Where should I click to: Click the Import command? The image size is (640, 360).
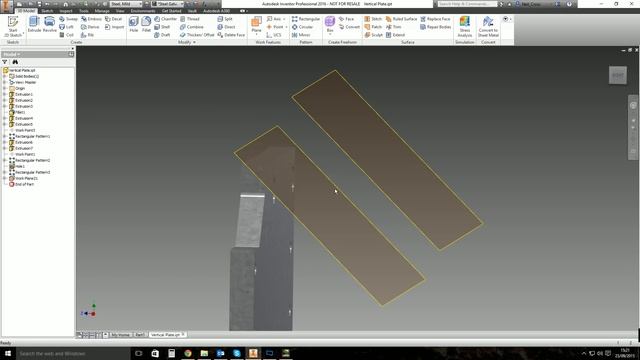114,27
